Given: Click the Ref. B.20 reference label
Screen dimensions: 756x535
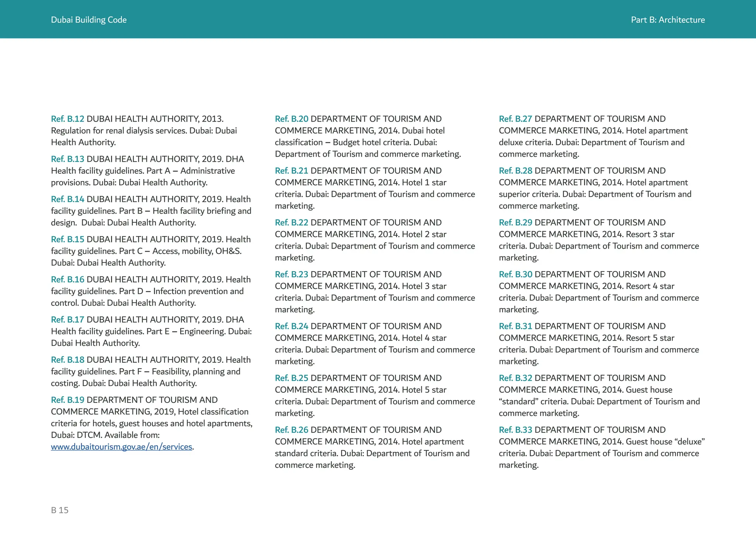Looking at the screenshot, I should (x=291, y=119).
